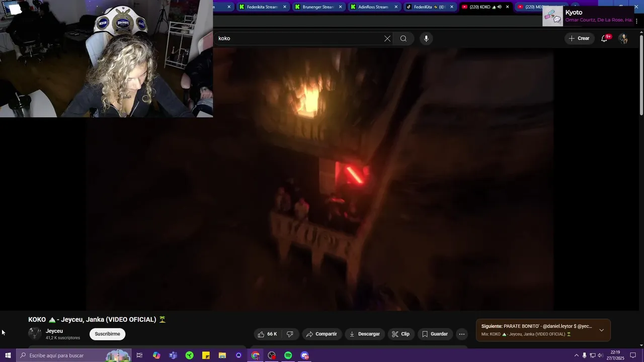Screen dimensions: 644x362
Task: Open the Jeyceu channel avatar
Action: pyautogui.click(x=35, y=334)
